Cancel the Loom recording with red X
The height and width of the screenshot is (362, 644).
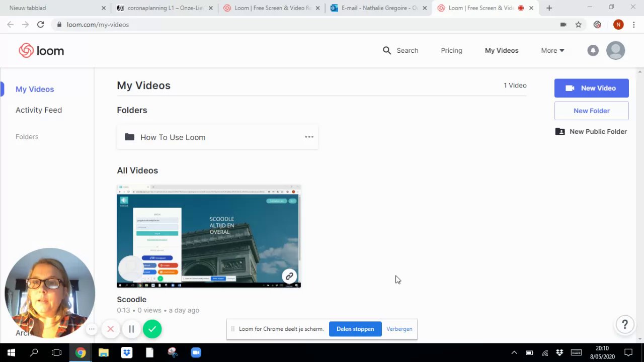point(111,329)
